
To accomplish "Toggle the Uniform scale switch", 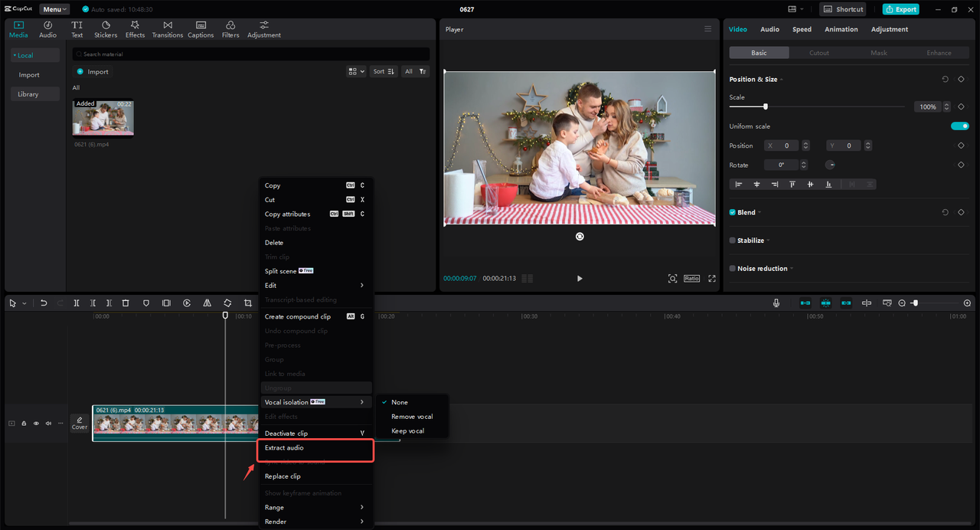I will point(960,126).
